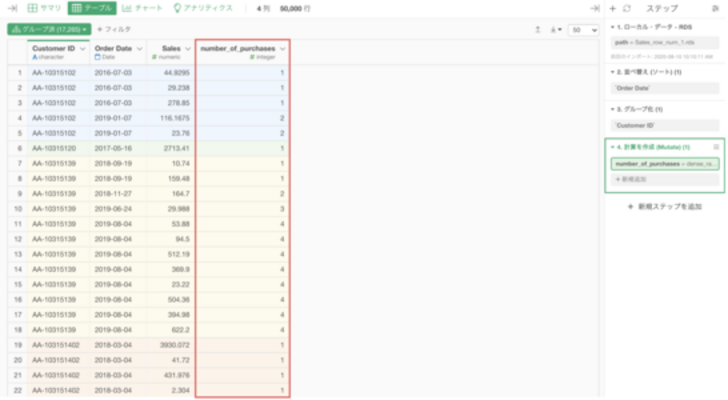728x400 pixels.
Task: Open the number_of_purchases column menu
Action: 284,48
